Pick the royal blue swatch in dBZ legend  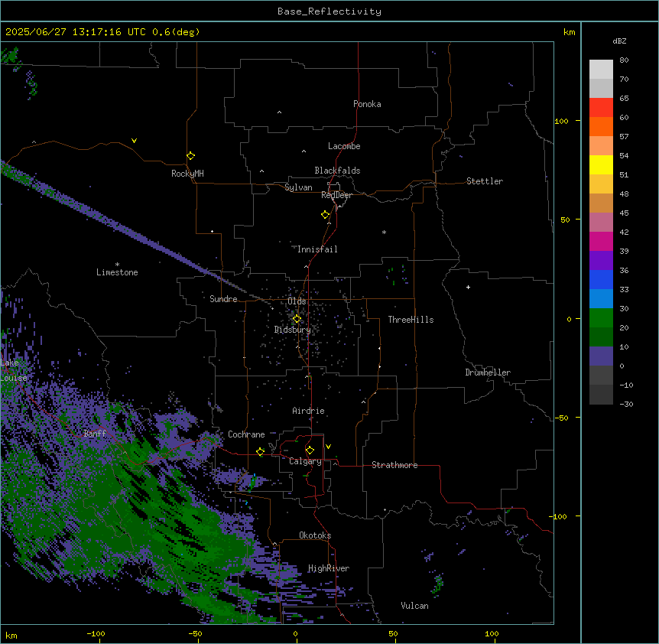pos(601,279)
